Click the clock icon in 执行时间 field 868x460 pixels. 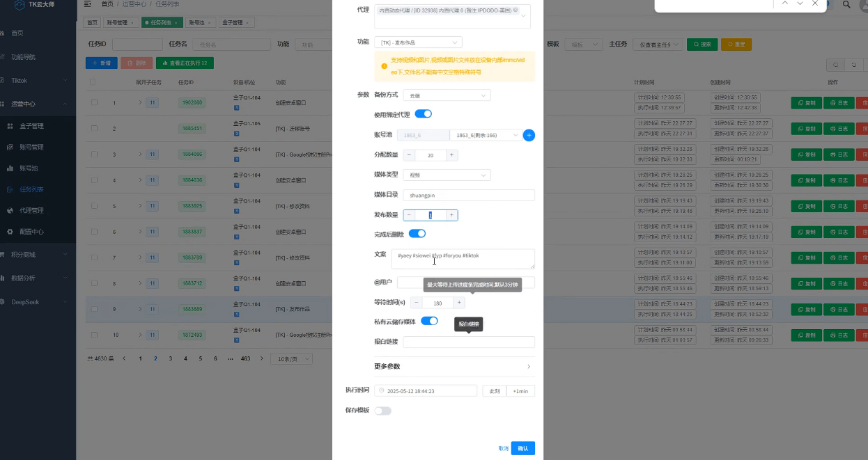pos(382,391)
